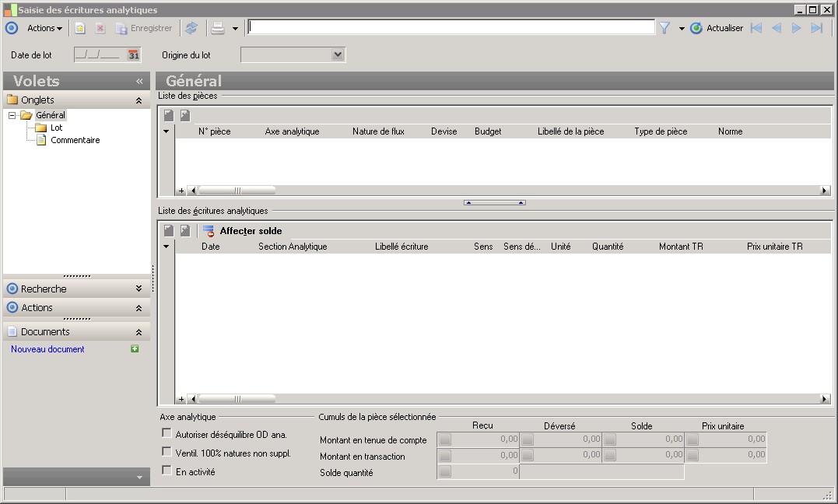Screen dimensions: 838x504
Task: Go to the first record arrow
Action: pos(756,28)
